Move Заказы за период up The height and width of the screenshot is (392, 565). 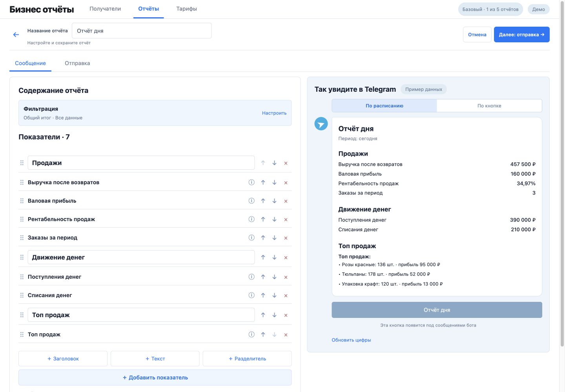263,238
